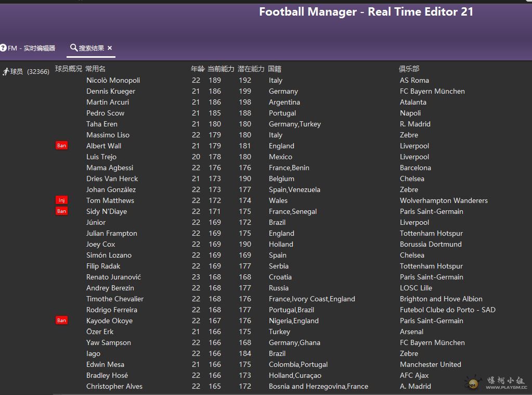This screenshot has width=532, height=395.
Task: Click the AS Roma club cell
Action: (414, 81)
